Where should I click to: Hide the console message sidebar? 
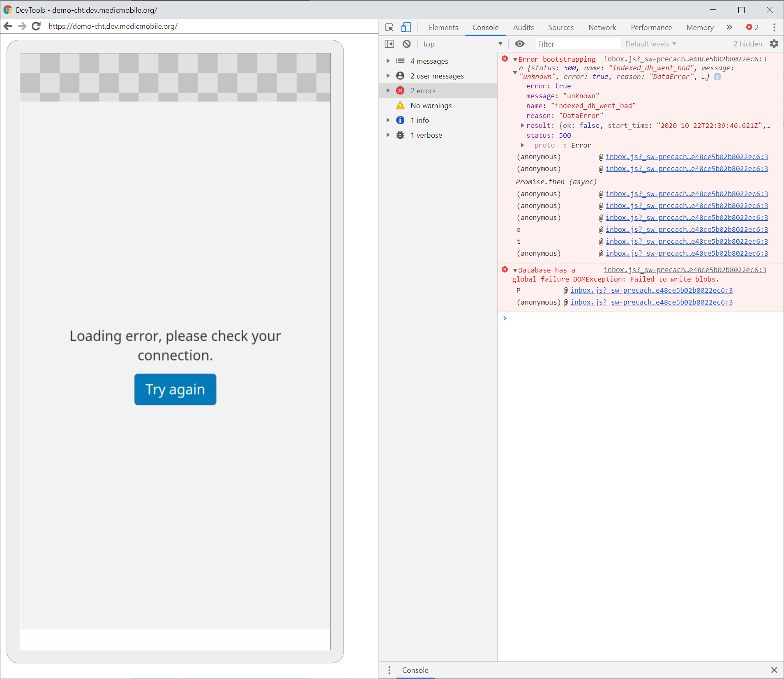pos(389,44)
